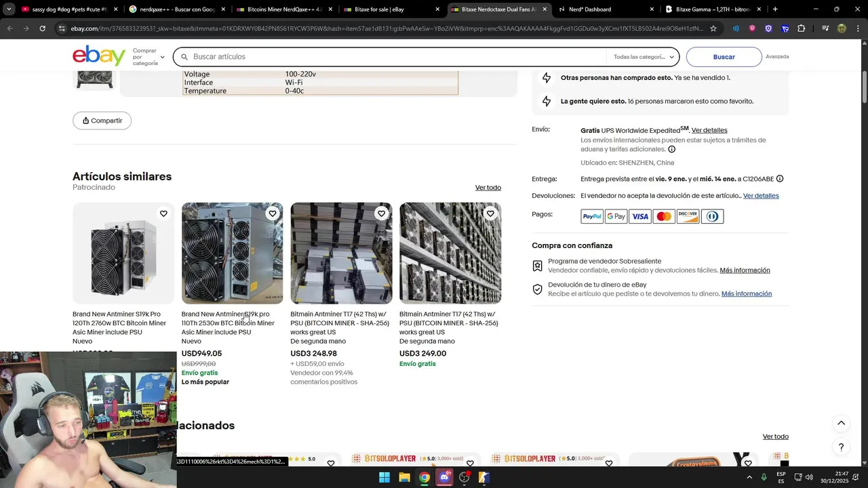The height and width of the screenshot is (488, 868).
Task: Favorite the Antminer S19k pro 110Th item
Action: 273,213
